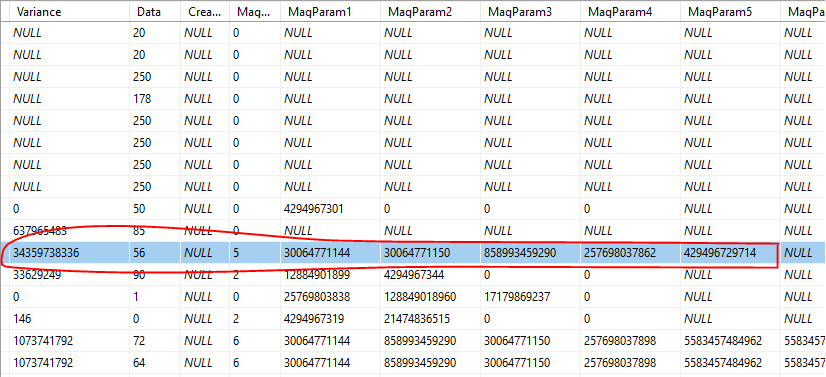Viewport: 826px width, 377px height.
Task: Click the MaqParam3 column header
Action: 530,12
